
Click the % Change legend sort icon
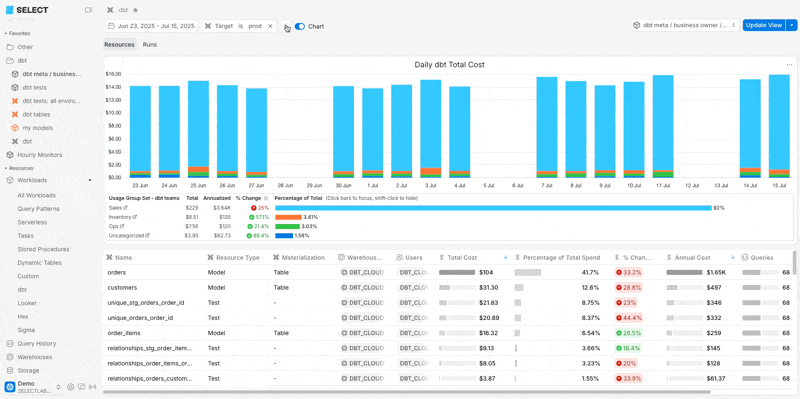(x=265, y=198)
